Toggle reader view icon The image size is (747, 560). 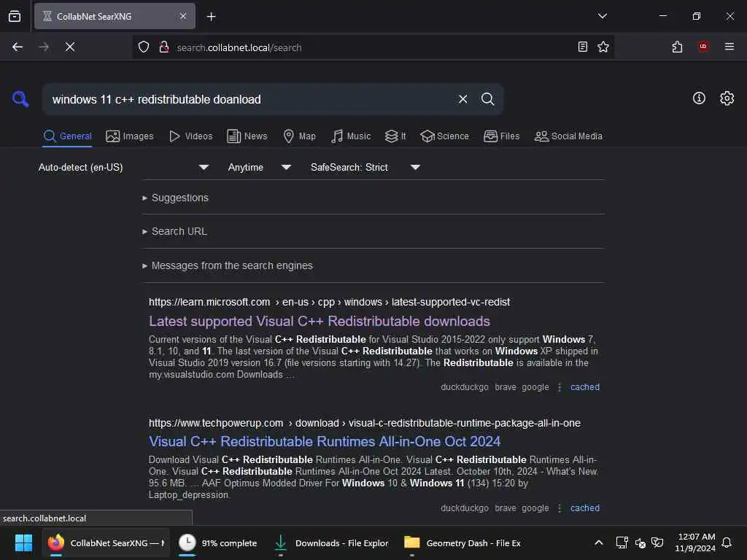(x=582, y=47)
